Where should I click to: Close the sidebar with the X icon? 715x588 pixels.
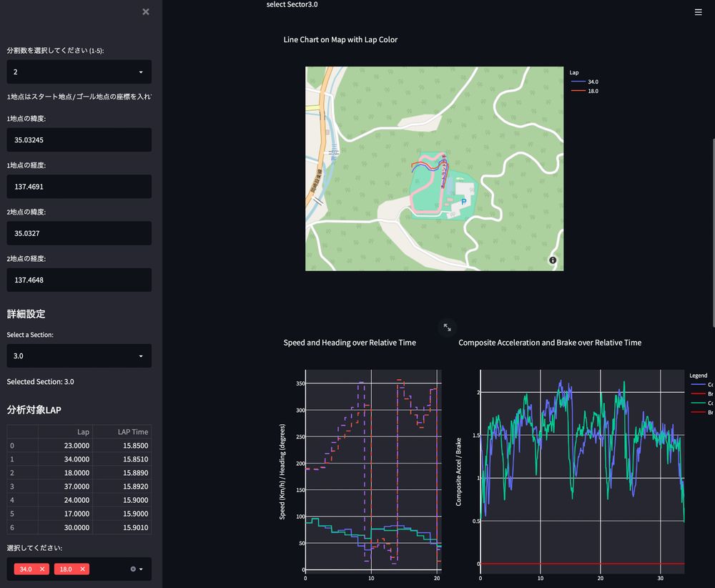pyautogui.click(x=145, y=12)
